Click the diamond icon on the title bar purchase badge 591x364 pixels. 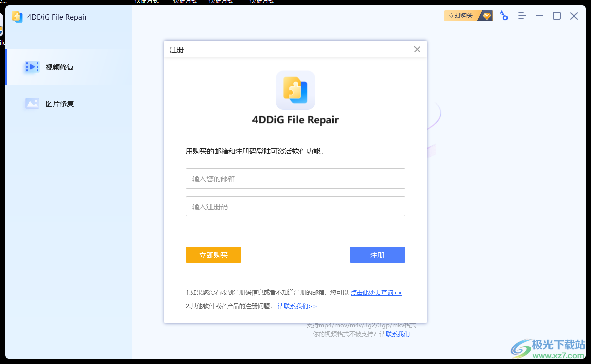[487, 16]
